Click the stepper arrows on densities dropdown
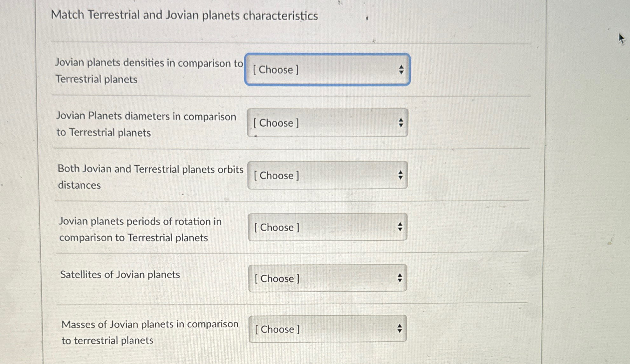630x364 pixels. click(401, 70)
